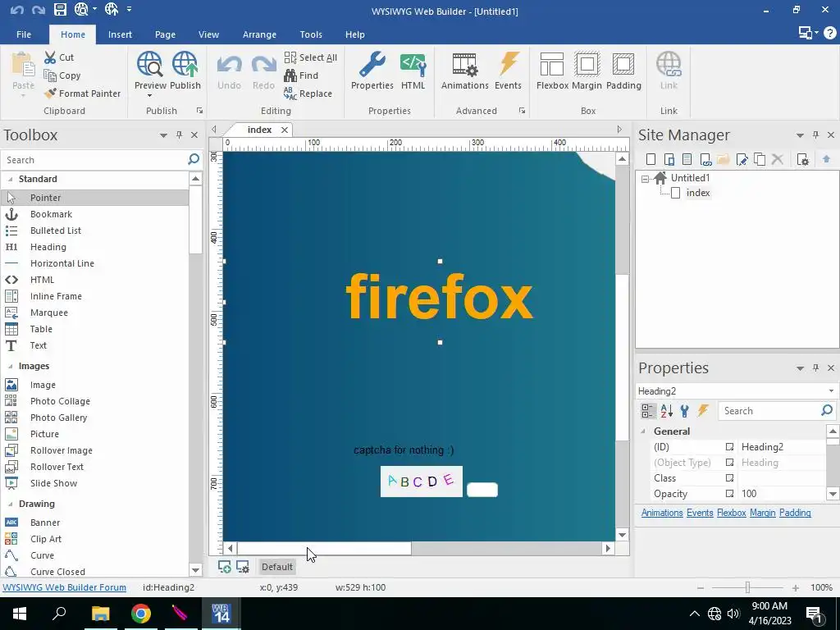
Task: Switch to the Arrange ribbon tab
Action: coord(259,34)
